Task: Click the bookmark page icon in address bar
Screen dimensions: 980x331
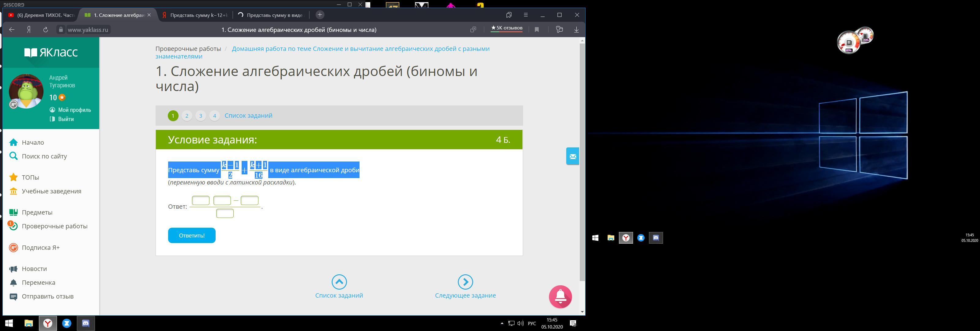Action: (x=537, y=30)
